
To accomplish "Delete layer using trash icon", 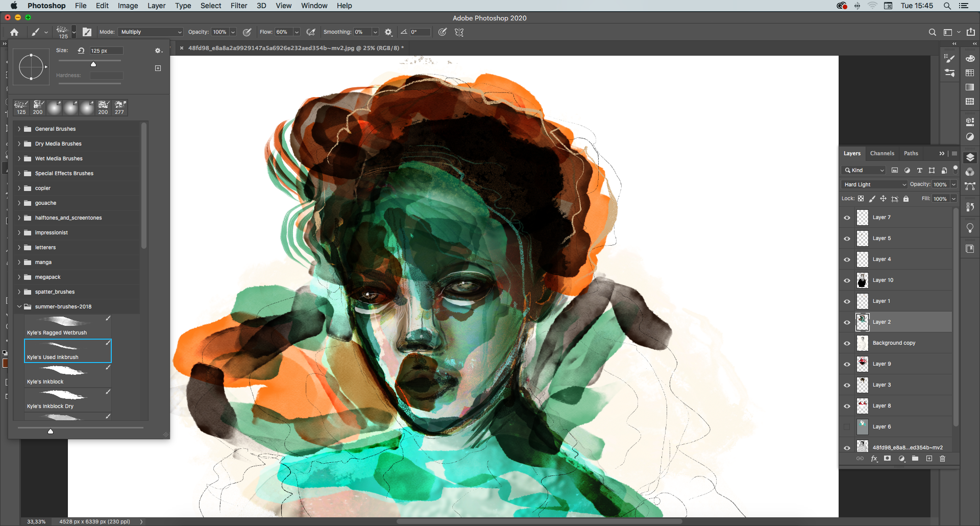I will pos(942,459).
